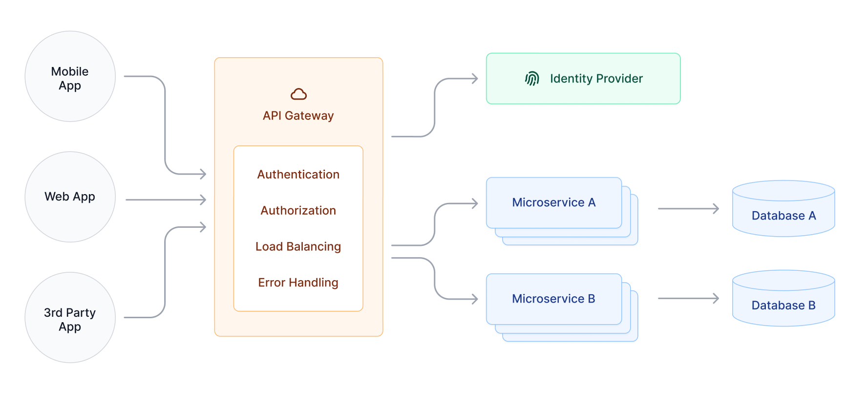This screenshot has width=868, height=394.
Task: Click the API Gateway title text
Action: coord(298,116)
